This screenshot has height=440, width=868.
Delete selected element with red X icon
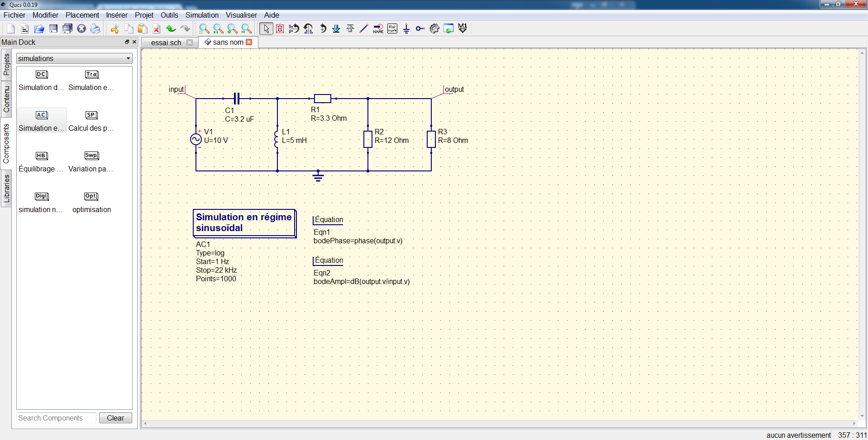157,29
